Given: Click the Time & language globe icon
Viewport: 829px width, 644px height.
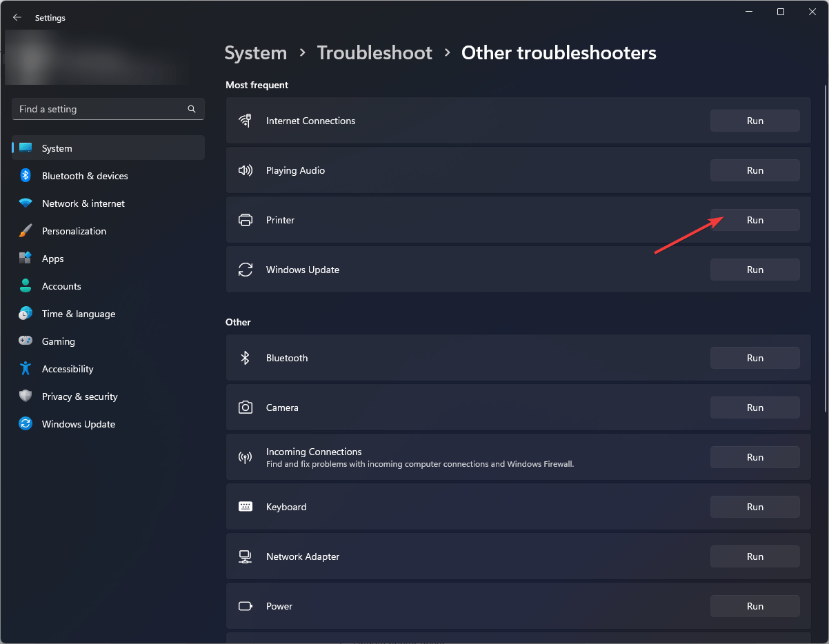Looking at the screenshot, I should (26, 314).
